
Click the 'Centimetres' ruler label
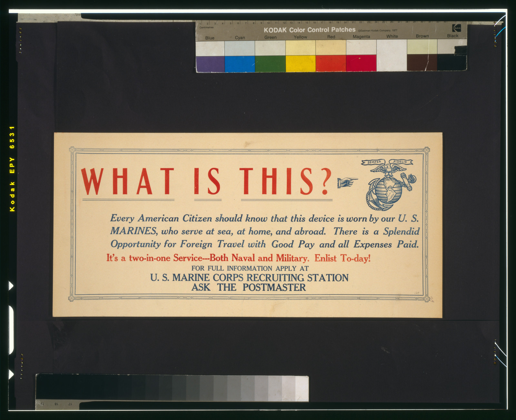click(x=206, y=27)
